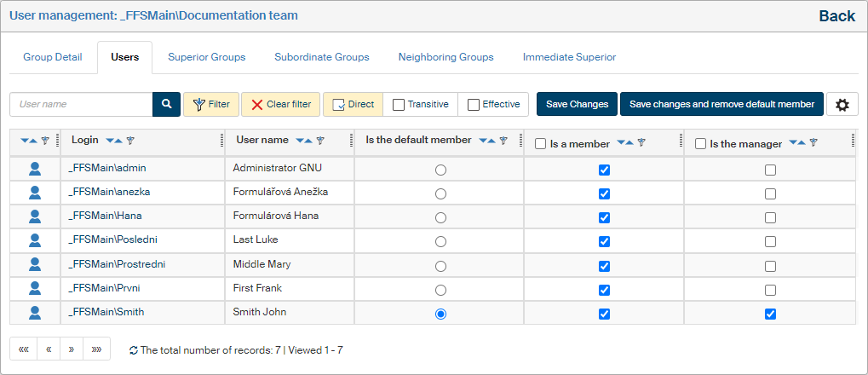This screenshot has height=375, width=868.
Task: Click refresh icon beside total records
Action: click(134, 350)
